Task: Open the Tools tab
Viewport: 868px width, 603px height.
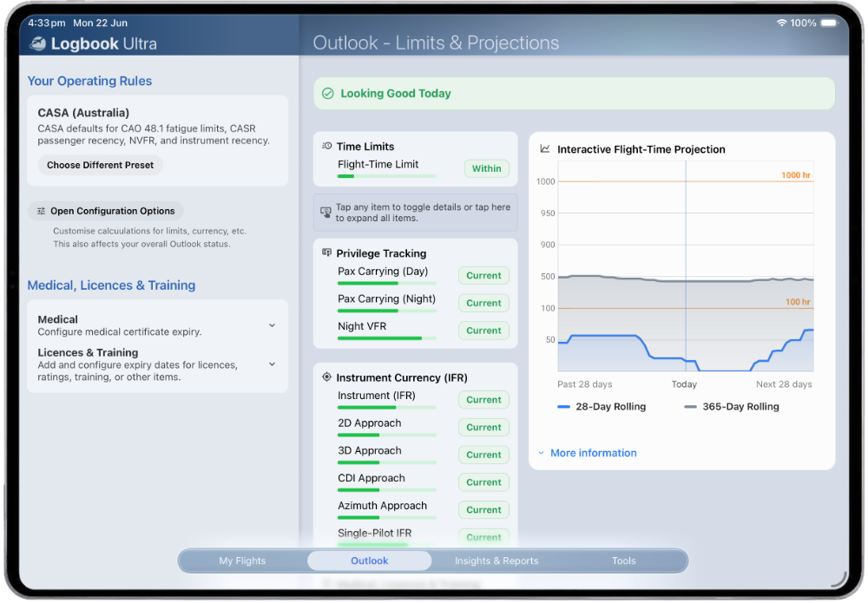Action: coord(625,561)
